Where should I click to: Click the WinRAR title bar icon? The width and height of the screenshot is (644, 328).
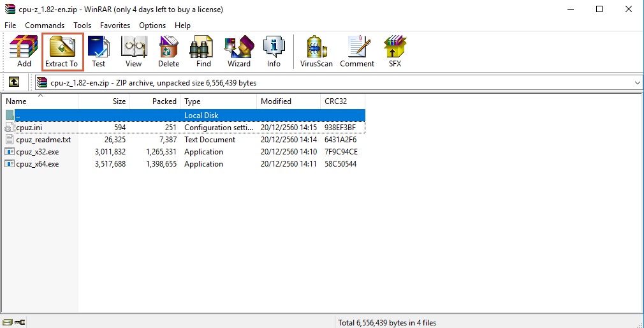10,9
